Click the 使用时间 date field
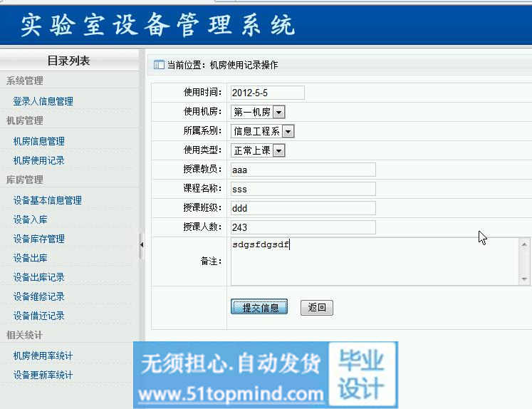This screenshot has height=409, width=532. 266,93
